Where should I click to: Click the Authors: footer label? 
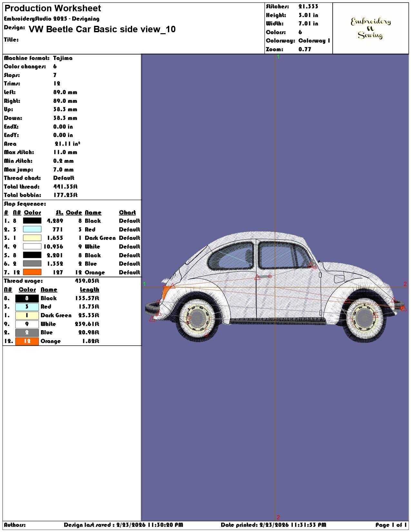coord(15,525)
